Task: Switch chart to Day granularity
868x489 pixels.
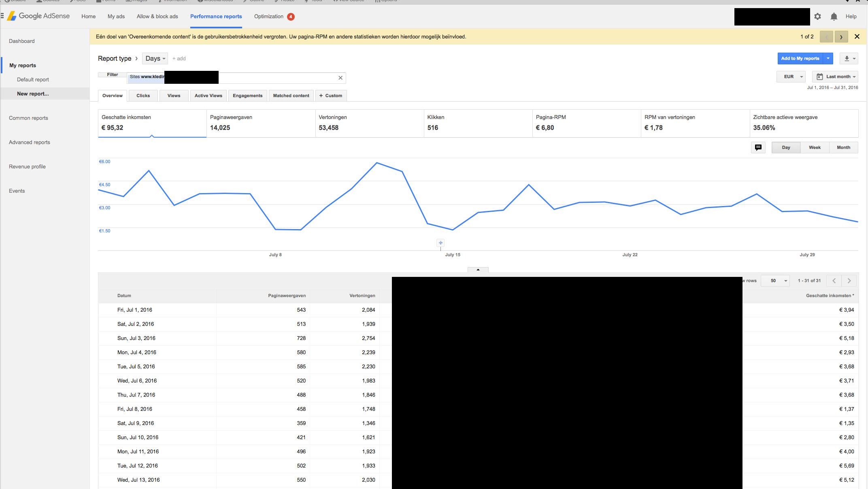Action: [786, 147]
